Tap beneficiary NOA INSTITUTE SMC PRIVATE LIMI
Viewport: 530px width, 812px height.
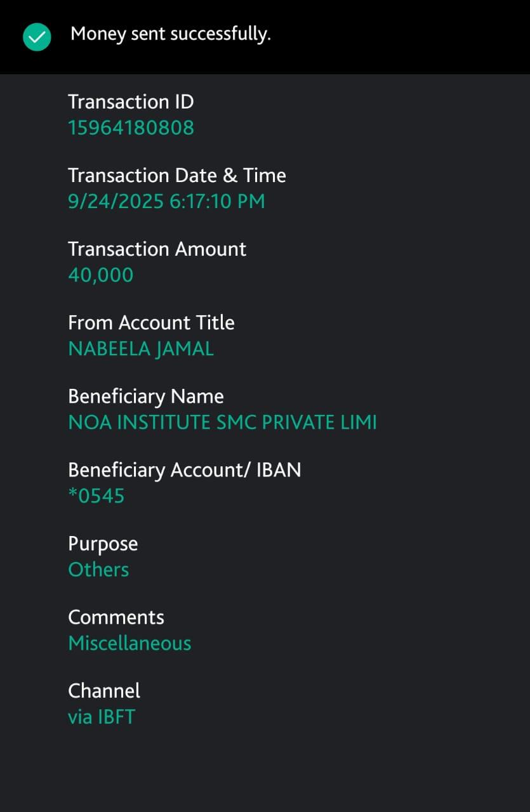[x=222, y=422]
